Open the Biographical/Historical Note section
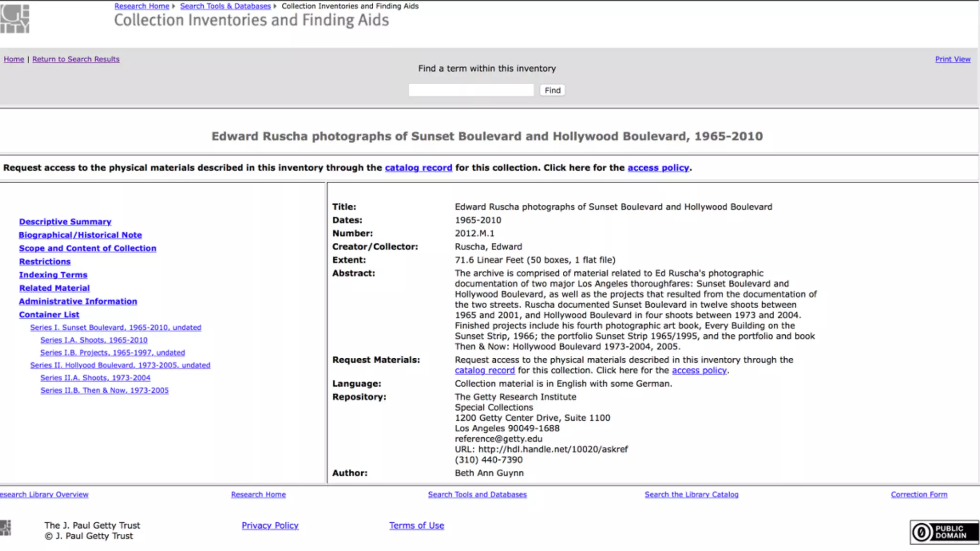Viewport: 980px width, 551px height. (80, 235)
